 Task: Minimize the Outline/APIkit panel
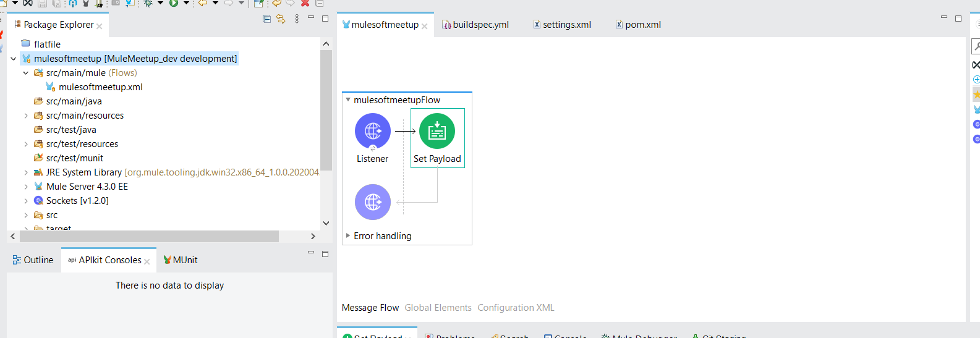tap(311, 253)
